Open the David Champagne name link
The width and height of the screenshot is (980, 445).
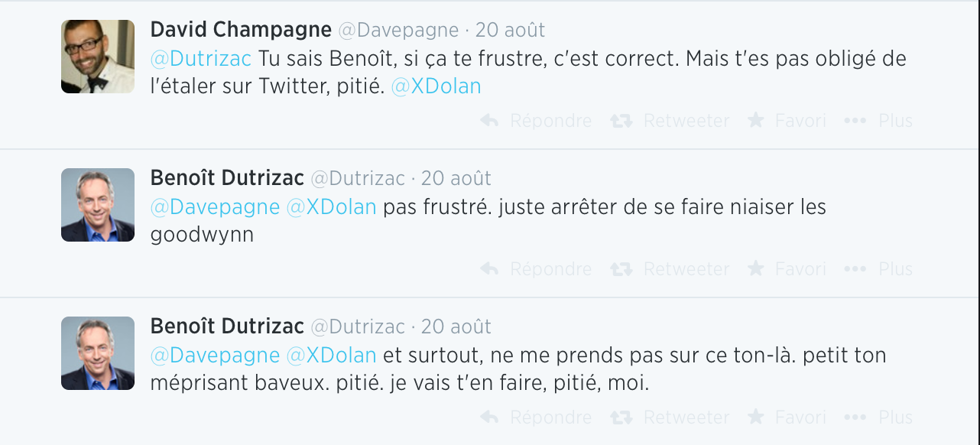click(241, 31)
